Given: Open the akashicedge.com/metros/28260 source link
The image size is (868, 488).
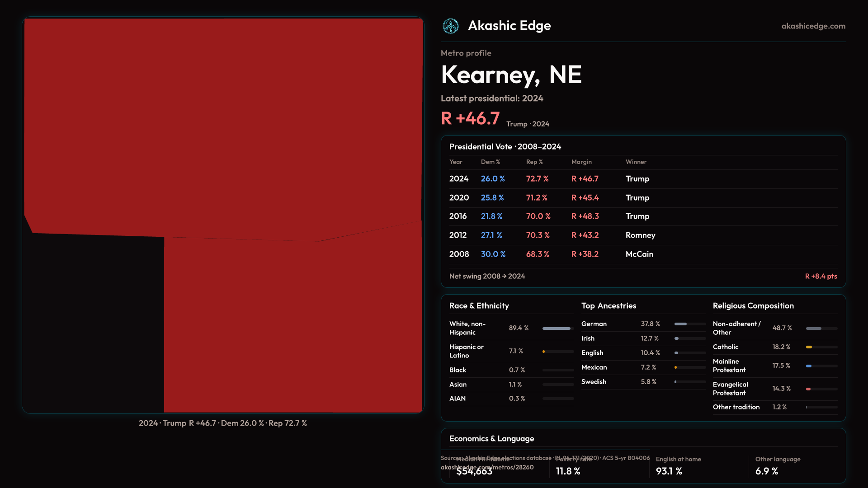Looking at the screenshot, I should (x=487, y=467).
